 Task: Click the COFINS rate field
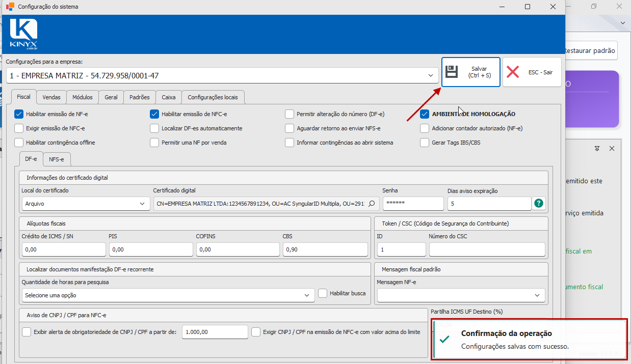(x=238, y=249)
